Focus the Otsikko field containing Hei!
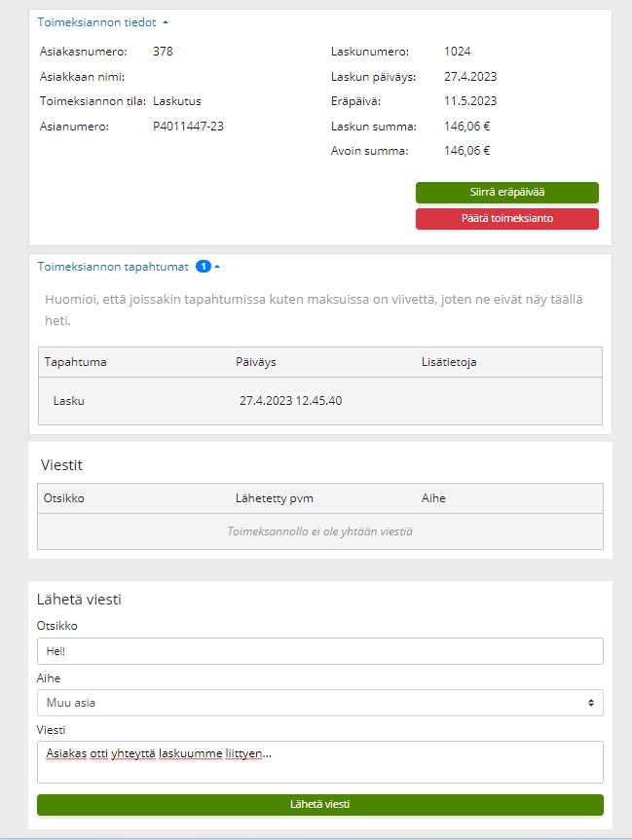632x840 pixels. point(319,651)
